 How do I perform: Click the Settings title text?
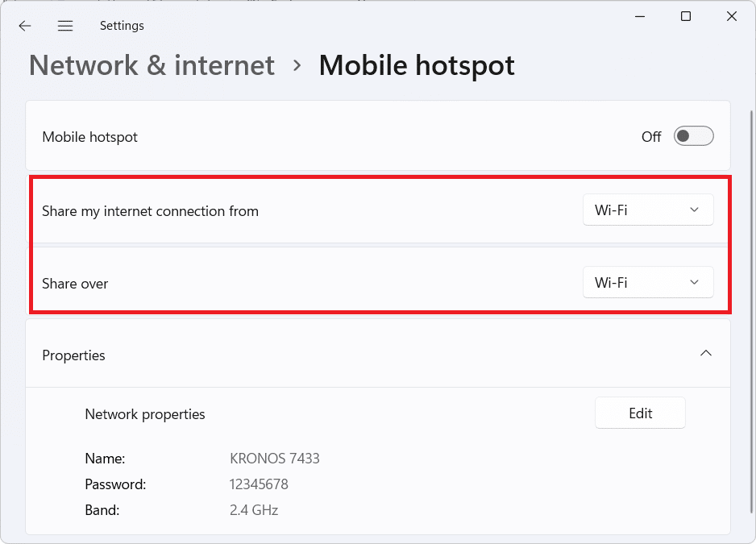122,26
